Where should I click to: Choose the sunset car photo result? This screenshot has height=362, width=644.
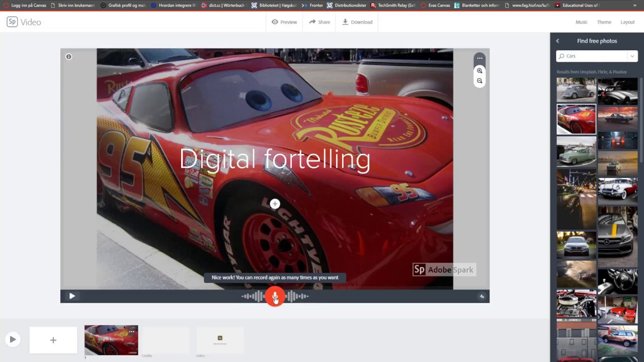click(x=617, y=118)
